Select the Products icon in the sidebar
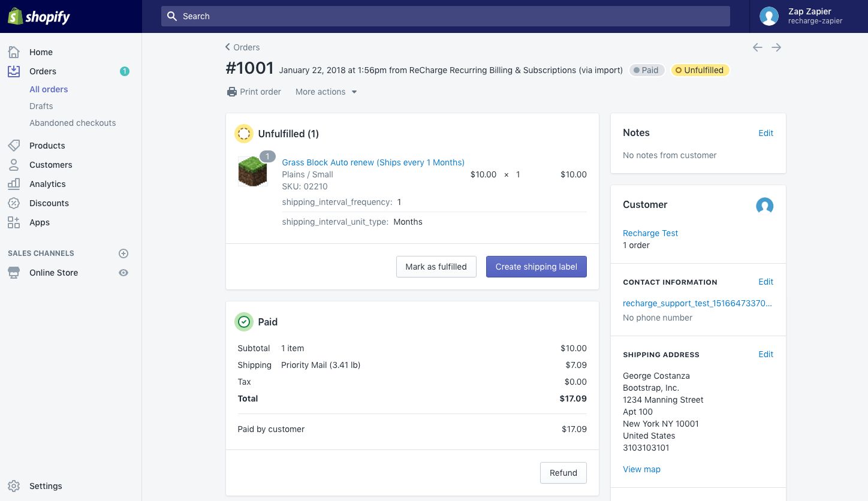The image size is (868, 501). 13,145
